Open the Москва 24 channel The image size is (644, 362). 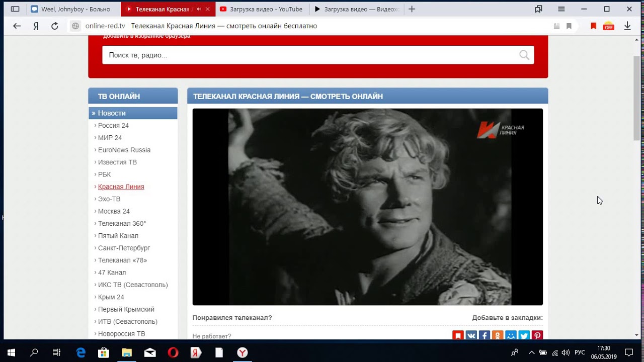pos(114,211)
